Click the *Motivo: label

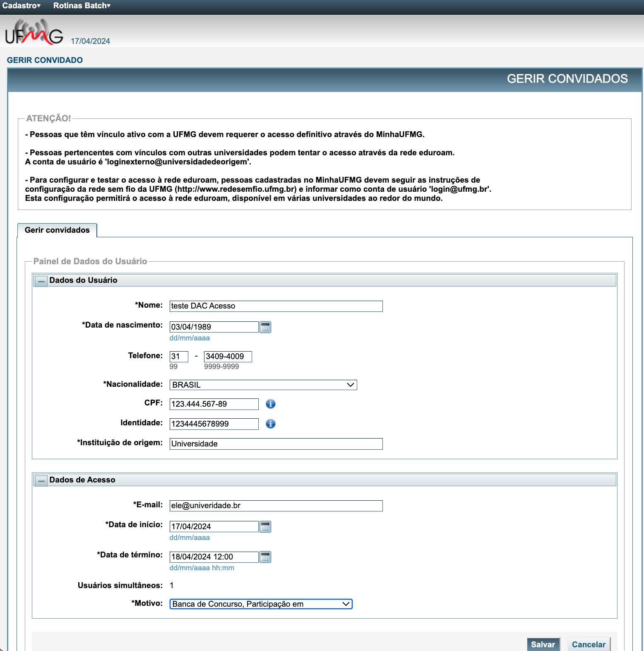[x=147, y=603]
